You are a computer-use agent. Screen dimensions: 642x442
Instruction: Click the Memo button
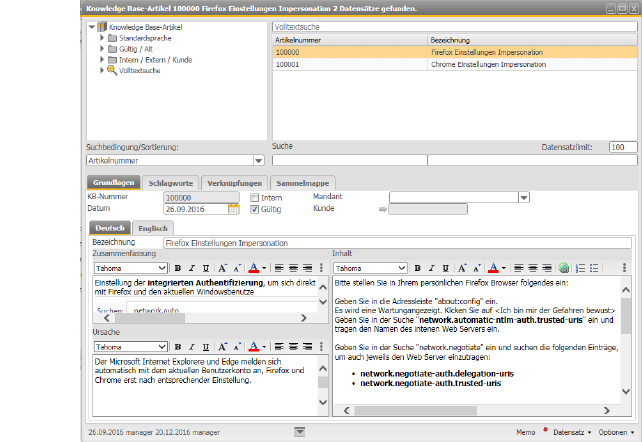tap(526, 432)
